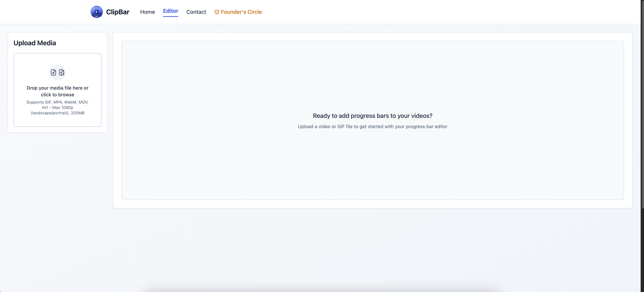
Task: Click the 'Ready to add progress bars' heading
Action: tap(372, 116)
